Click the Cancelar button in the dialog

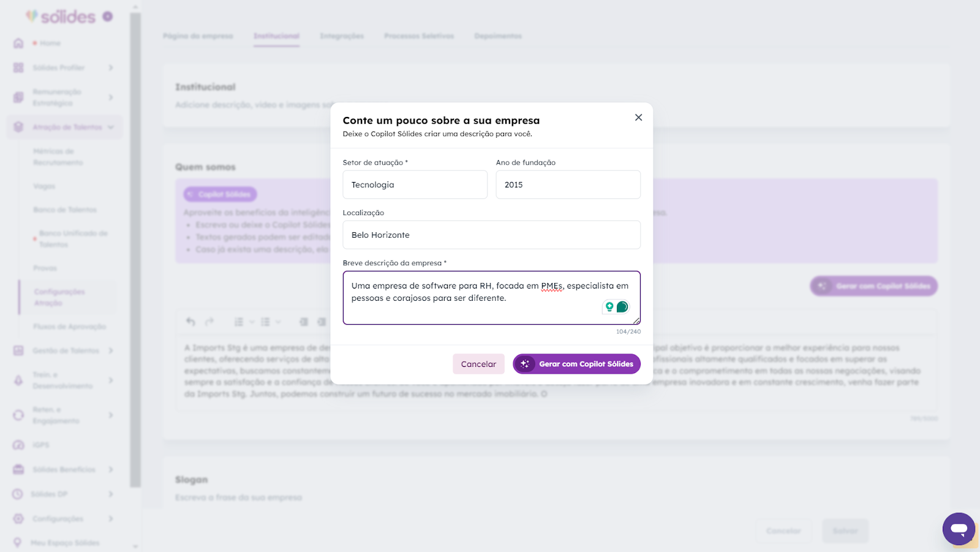(x=478, y=364)
